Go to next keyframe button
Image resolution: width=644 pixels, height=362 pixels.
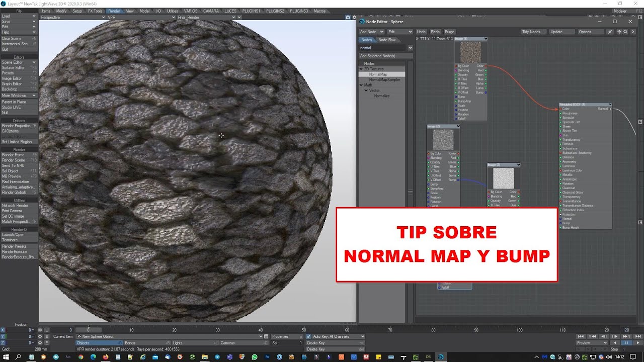click(626, 336)
